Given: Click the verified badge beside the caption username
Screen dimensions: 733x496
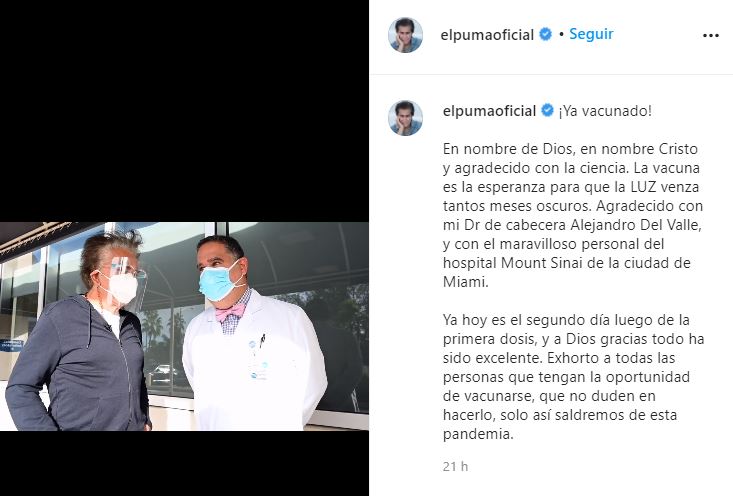Looking at the screenshot, I should pos(547,110).
